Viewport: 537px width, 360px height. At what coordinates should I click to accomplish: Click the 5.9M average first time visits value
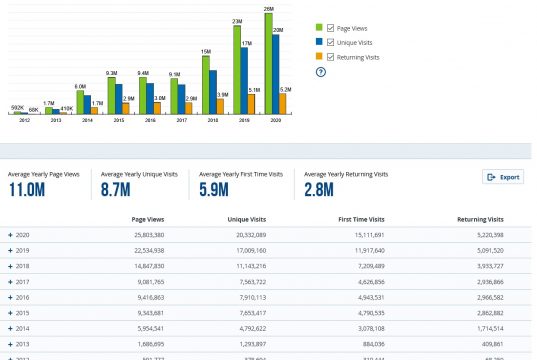pos(214,190)
